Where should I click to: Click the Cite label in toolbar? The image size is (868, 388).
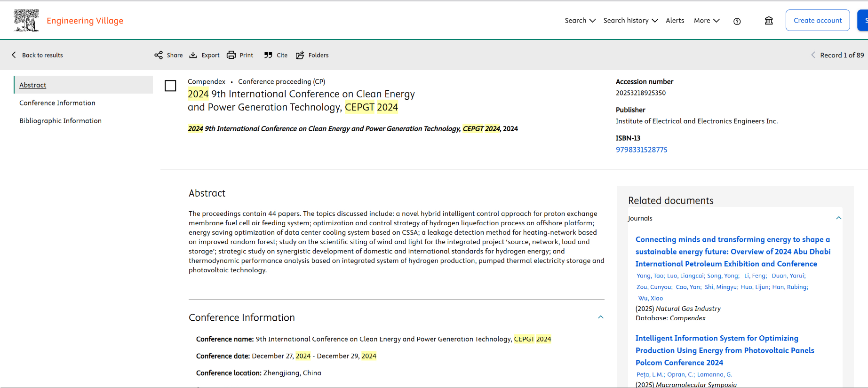pos(282,55)
